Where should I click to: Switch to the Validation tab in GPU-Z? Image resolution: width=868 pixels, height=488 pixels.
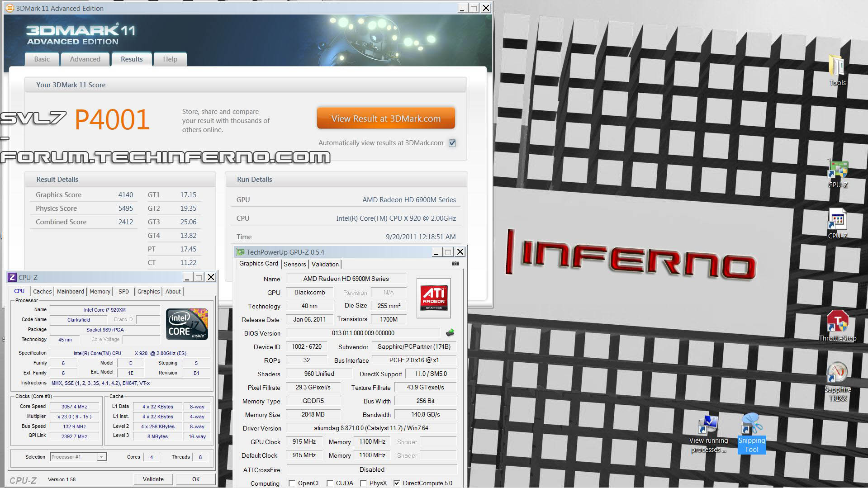pos(325,264)
